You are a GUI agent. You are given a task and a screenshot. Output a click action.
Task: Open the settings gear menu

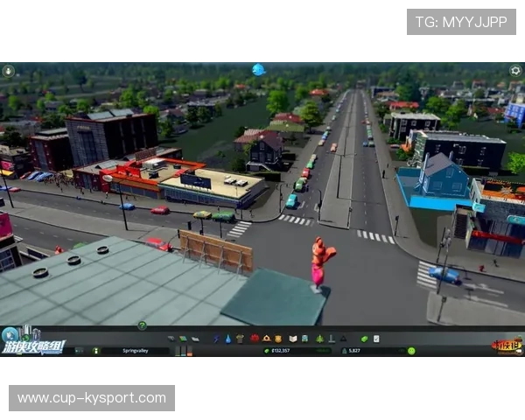point(515,70)
